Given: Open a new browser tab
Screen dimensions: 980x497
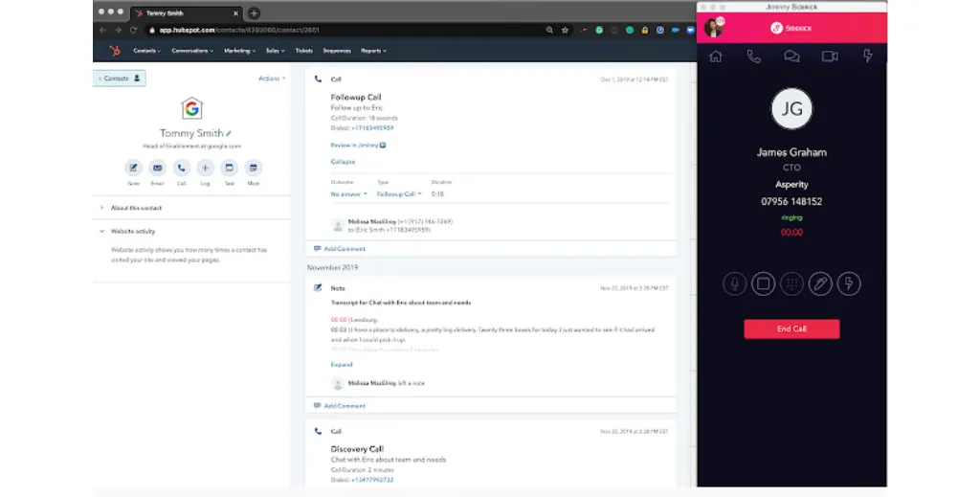Looking at the screenshot, I should coord(254,12).
